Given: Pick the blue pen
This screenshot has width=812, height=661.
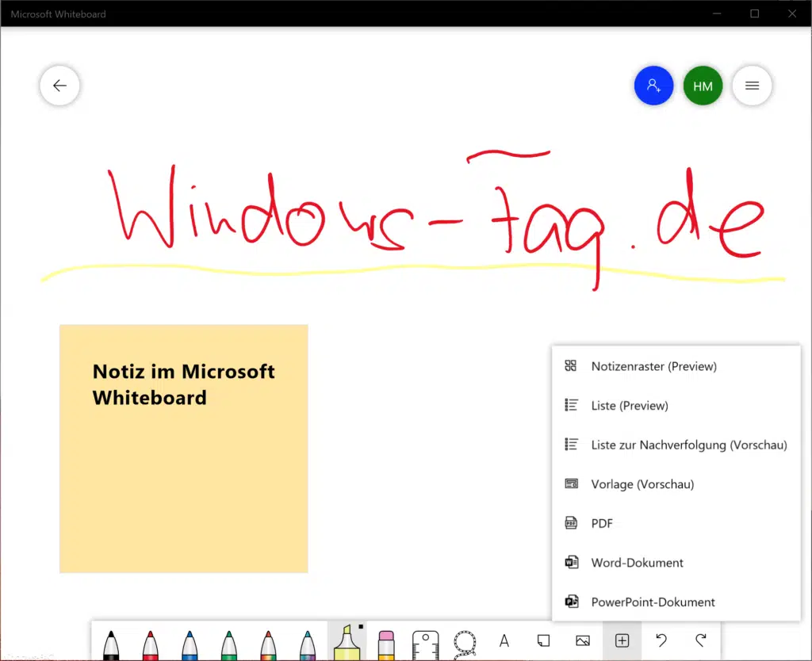Looking at the screenshot, I should coord(190,644).
